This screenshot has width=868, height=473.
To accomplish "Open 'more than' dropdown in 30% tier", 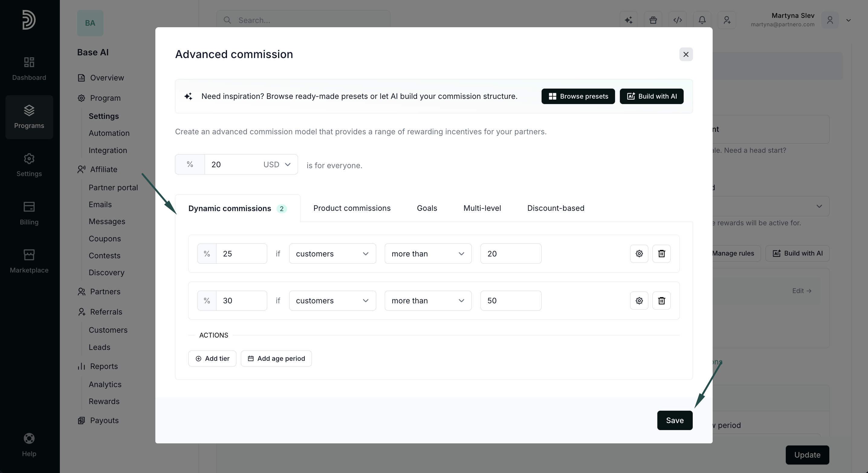I will [x=428, y=300].
